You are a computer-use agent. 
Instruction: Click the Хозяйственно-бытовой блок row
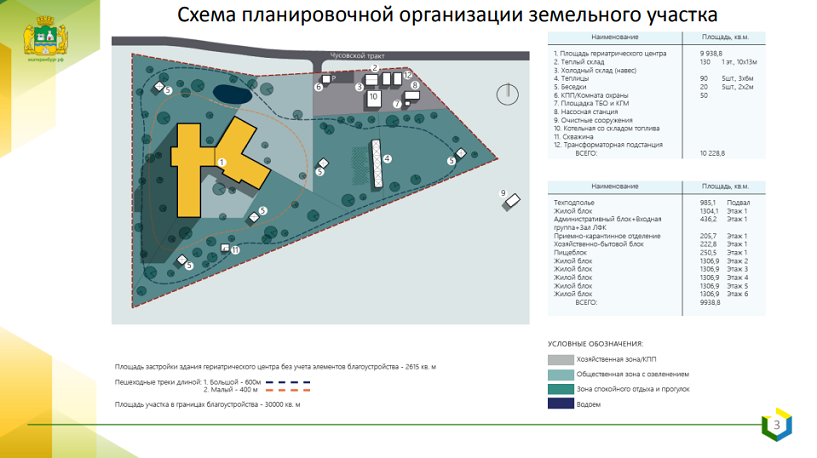tap(656, 244)
